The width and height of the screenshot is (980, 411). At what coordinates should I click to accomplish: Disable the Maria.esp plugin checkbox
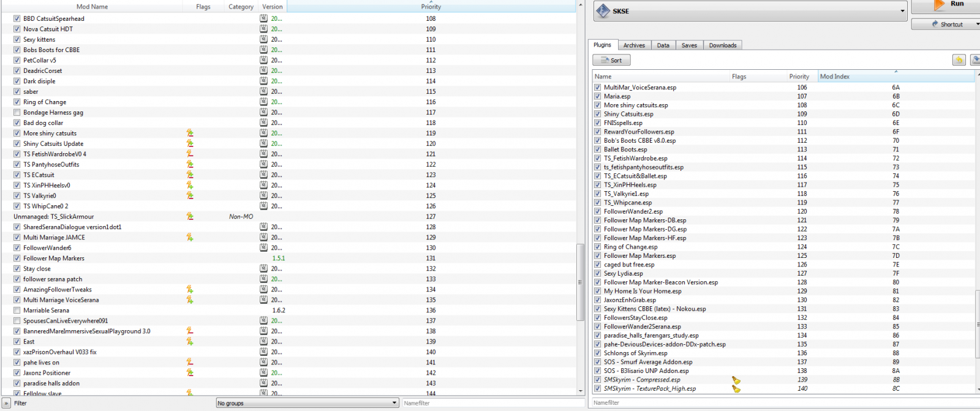(597, 96)
